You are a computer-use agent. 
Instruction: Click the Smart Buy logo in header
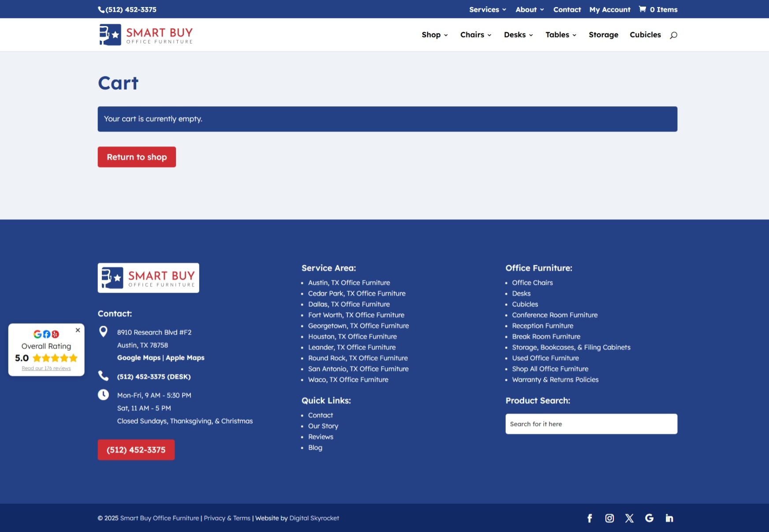point(146,35)
